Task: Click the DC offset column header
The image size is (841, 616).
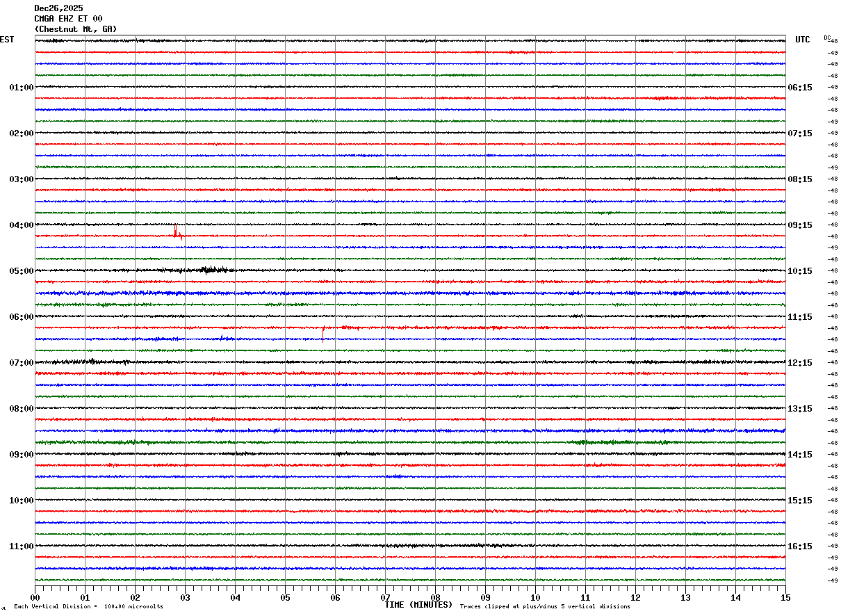Action: pyautogui.click(x=827, y=38)
